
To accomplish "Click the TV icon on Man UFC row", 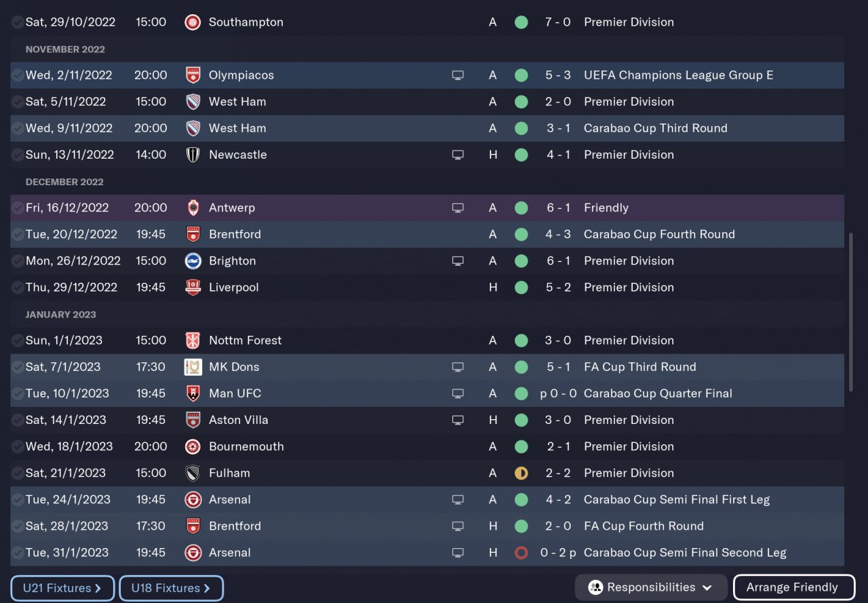I will pyautogui.click(x=458, y=393).
